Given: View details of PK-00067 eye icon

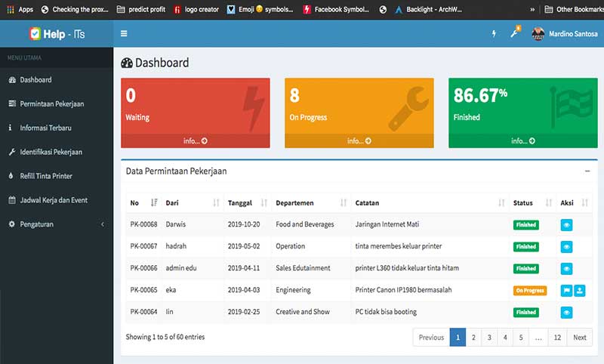Looking at the screenshot, I should pos(566,247).
